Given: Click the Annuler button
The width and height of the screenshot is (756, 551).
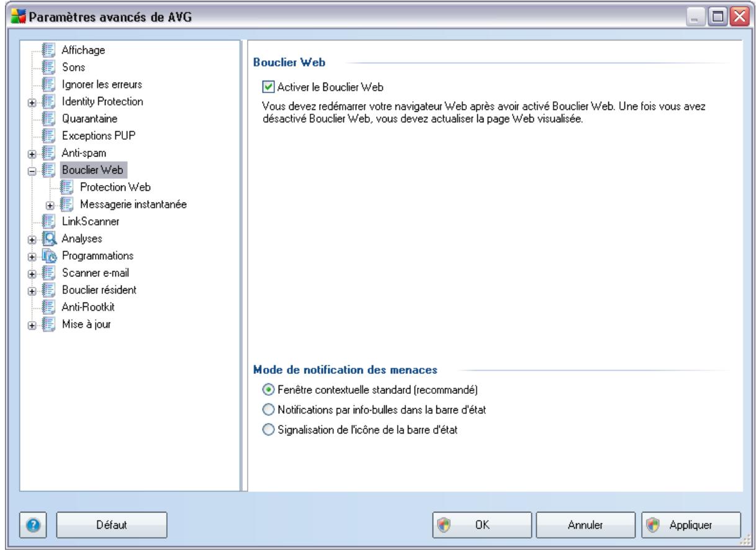Looking at the screenshot, I should click(585, 525).
